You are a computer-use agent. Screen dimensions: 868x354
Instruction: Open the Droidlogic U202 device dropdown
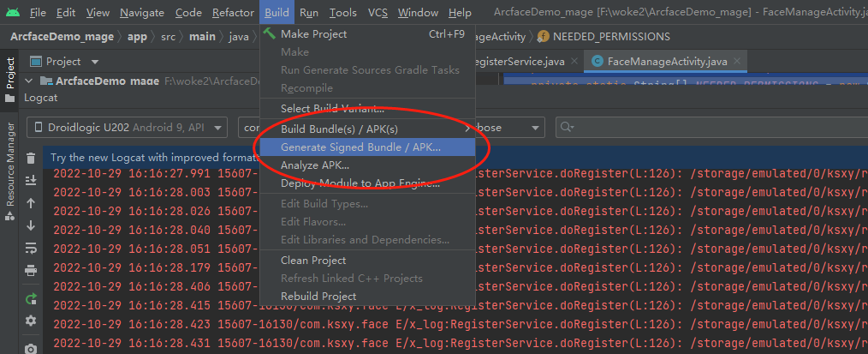(x=127, y=128)
